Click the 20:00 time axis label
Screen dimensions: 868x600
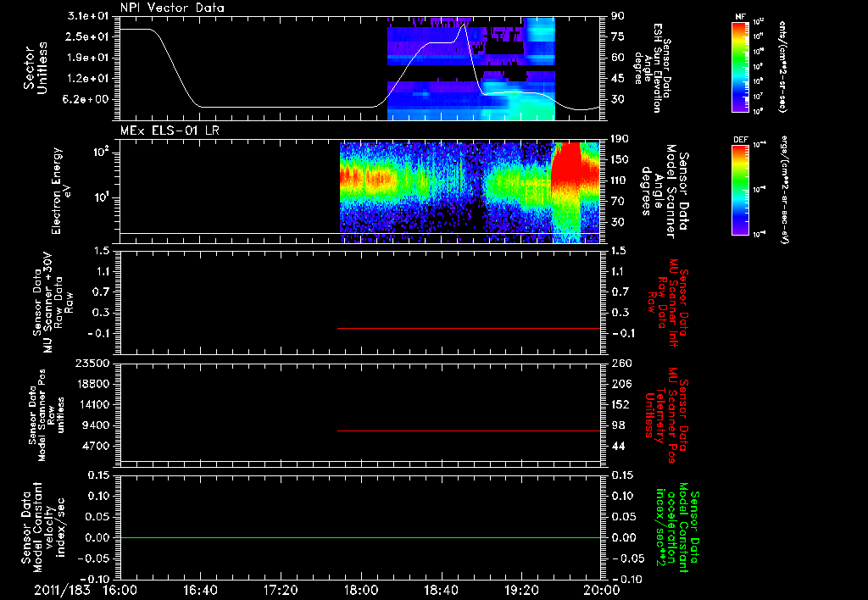click(x=602, y=590)
